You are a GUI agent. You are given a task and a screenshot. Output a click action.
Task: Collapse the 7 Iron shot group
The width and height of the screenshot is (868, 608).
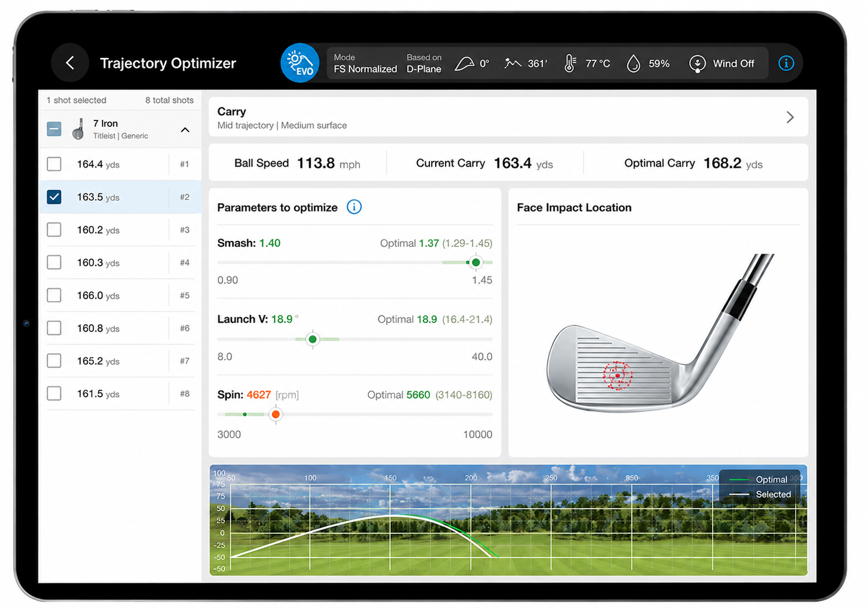point(185,130)
